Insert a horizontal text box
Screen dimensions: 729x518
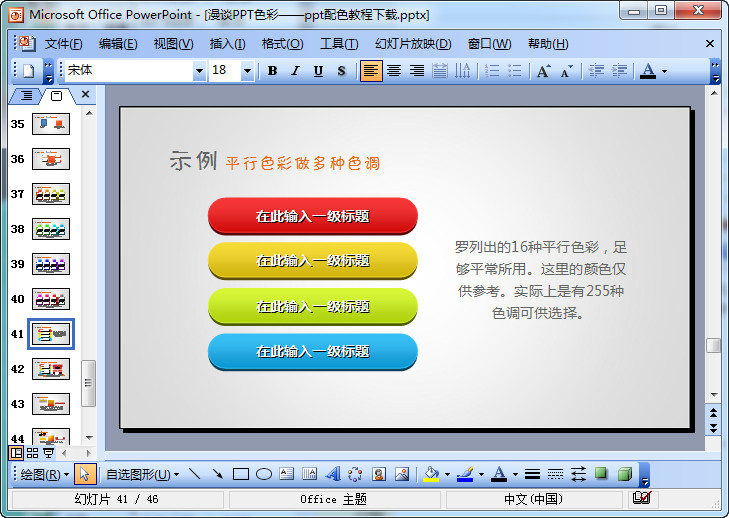[287, 474]
